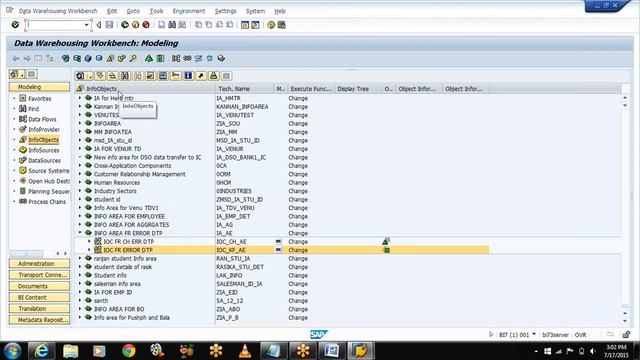
Task: Expand the Human Resources node
Action: tap(80, 182)
